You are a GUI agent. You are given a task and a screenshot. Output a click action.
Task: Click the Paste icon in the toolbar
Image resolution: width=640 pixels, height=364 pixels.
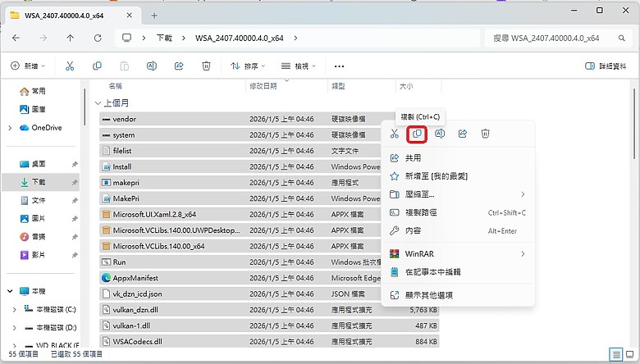coord(125,66)
